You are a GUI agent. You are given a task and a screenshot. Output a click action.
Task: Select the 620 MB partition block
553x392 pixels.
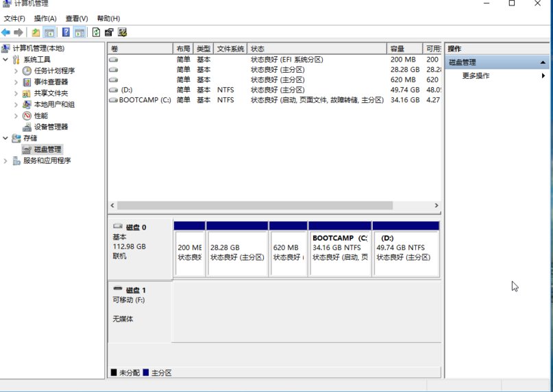point(288,249)
